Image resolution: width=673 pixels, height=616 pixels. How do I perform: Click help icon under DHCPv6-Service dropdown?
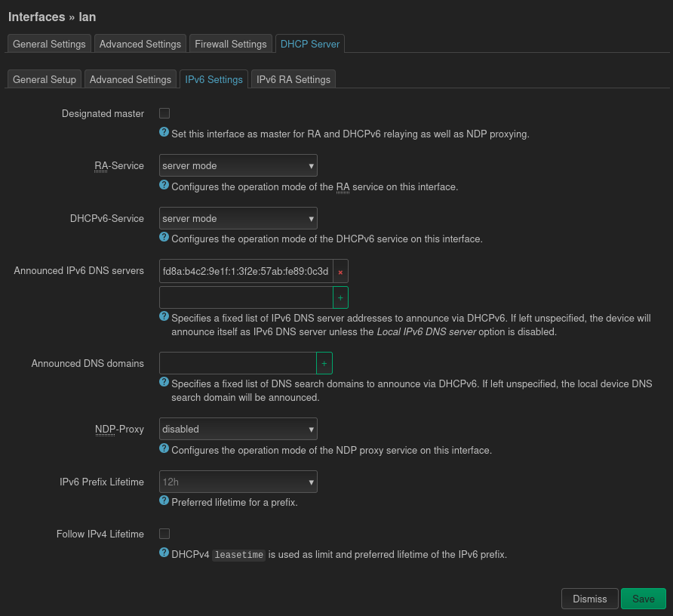click(164, 237)
